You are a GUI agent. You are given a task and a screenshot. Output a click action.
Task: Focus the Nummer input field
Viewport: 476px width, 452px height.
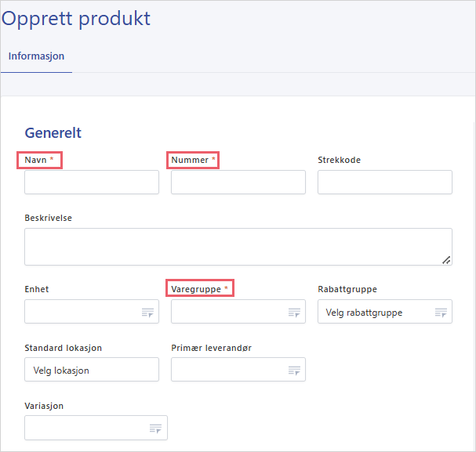[x=238, y=183]
